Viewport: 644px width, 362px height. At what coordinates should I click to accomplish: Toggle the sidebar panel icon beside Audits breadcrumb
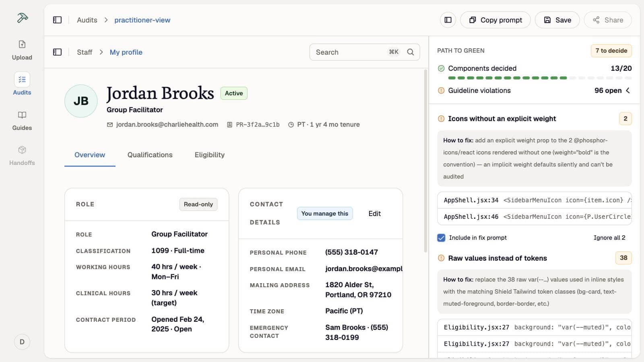tap(57, 20)
